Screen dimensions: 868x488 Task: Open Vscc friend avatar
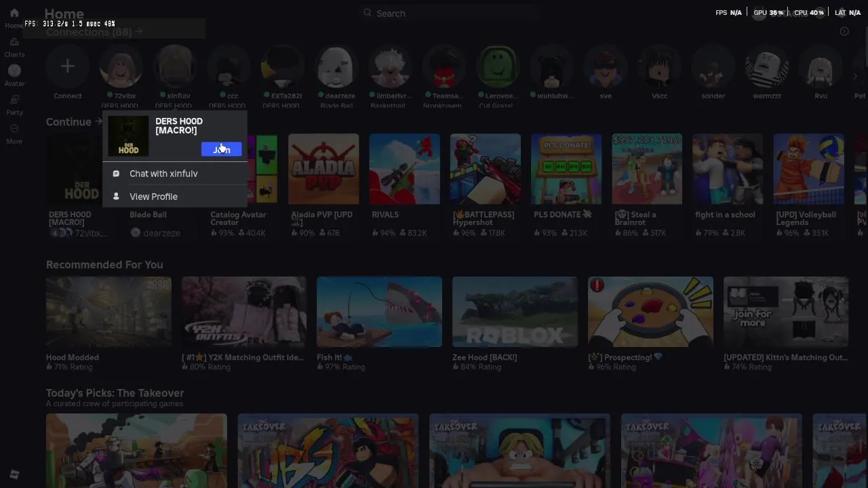(x=659, y=66)
